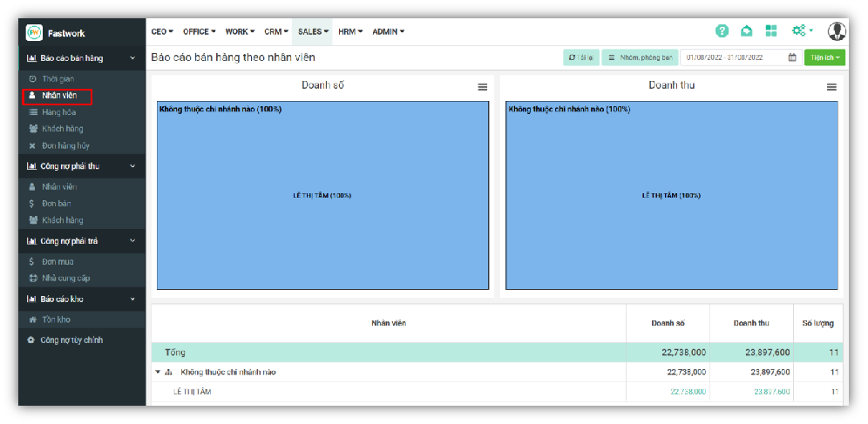This screenshot has height=424, width=868.
Task: Open Doanh thu chart hamburger menu
Action: 831,87
